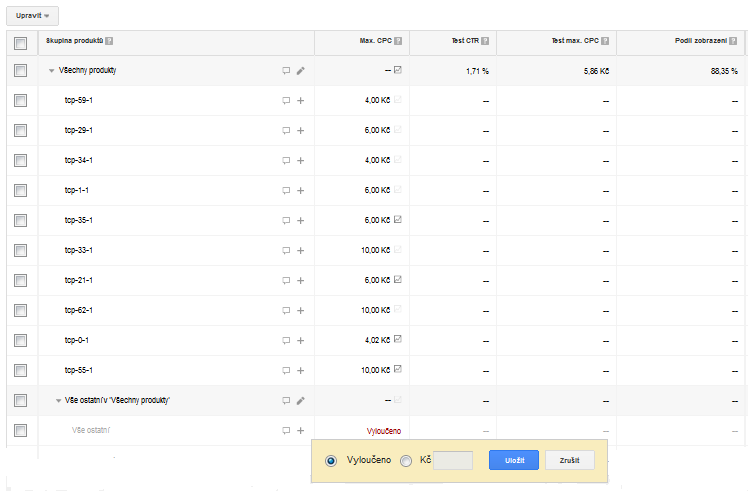Open the comment bubble icon for top-29-1
The image size is (748, 498).
(x=286, y=131)
